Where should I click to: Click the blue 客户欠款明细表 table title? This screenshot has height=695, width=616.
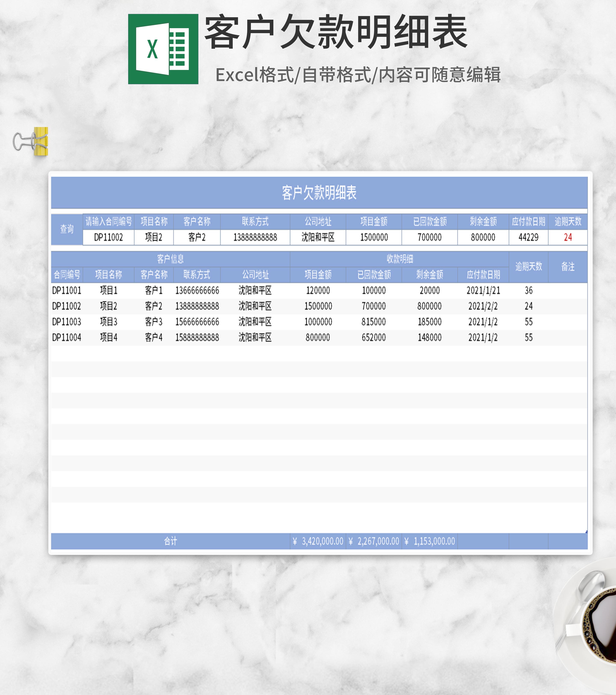coord(319,193)
